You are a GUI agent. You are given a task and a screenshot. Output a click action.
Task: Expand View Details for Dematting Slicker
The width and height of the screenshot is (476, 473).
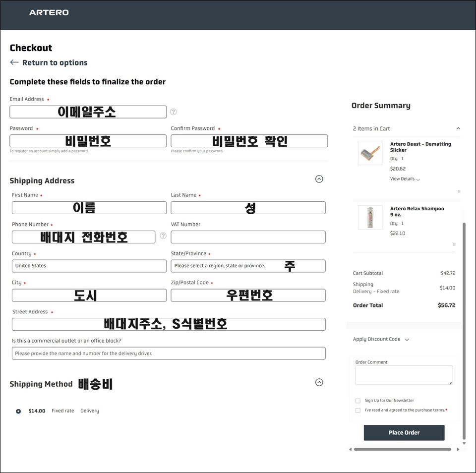click(x=405, y=179)
